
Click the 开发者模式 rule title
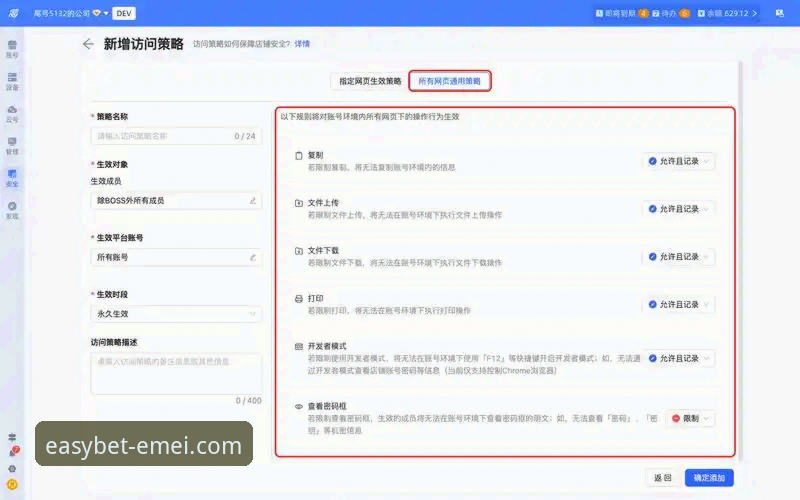coord(327,346)
